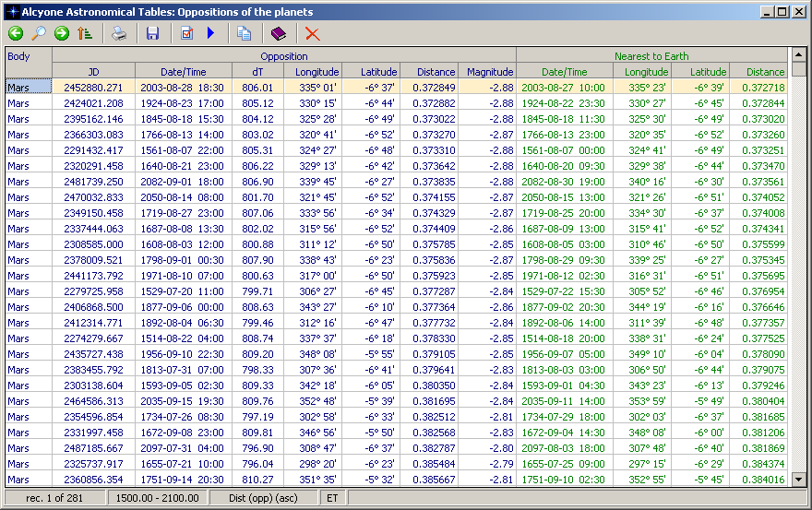
Task: Save the table using floppy disk icon
Action: 153,34
